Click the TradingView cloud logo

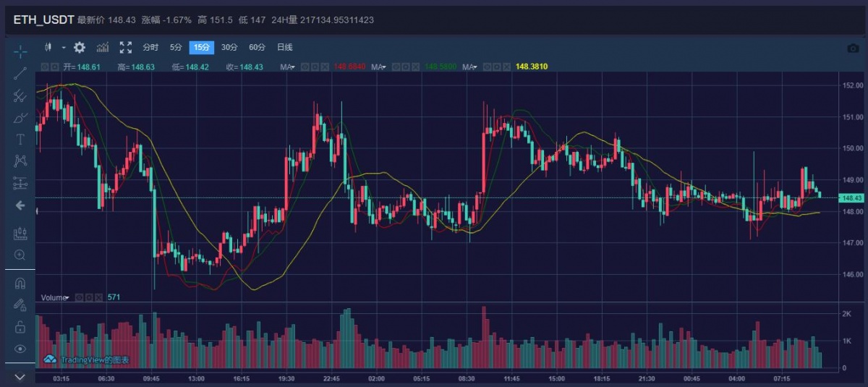coord(50,359)
